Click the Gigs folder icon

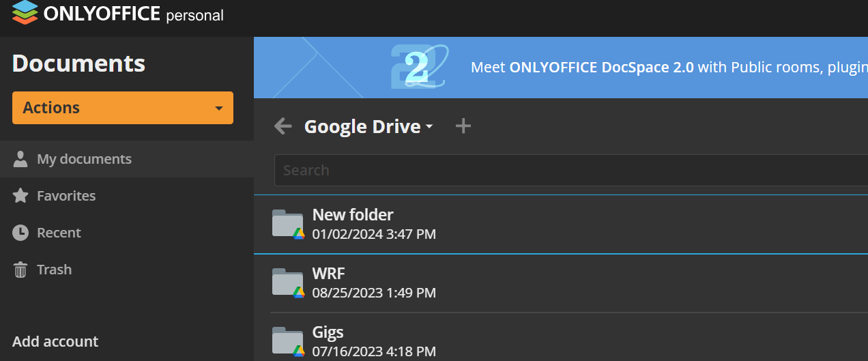287,341
